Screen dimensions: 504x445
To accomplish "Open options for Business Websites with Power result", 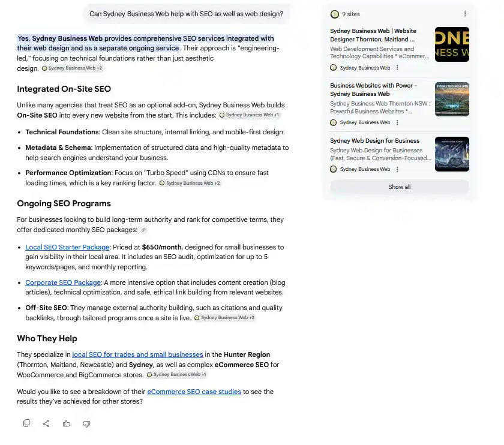I will pyautogui.click(x=397, y=122).
